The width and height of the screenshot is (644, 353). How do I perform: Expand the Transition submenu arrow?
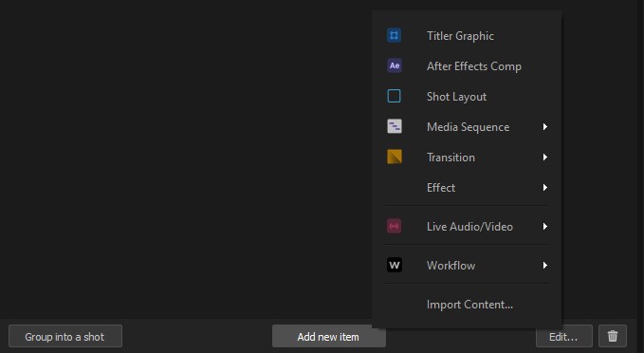click(544, 157)
